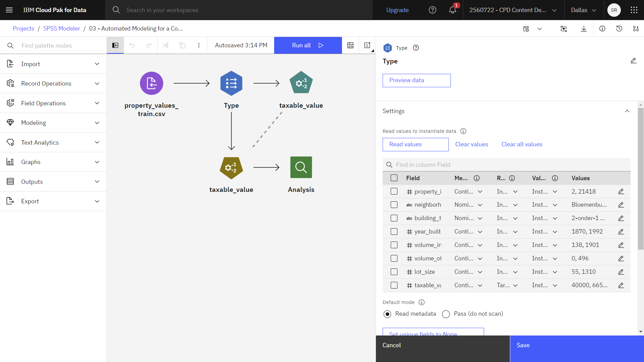This screenshot has height=362, width=644.
Task: Click the copy icon in toolbar
Action: click(182, 45)
